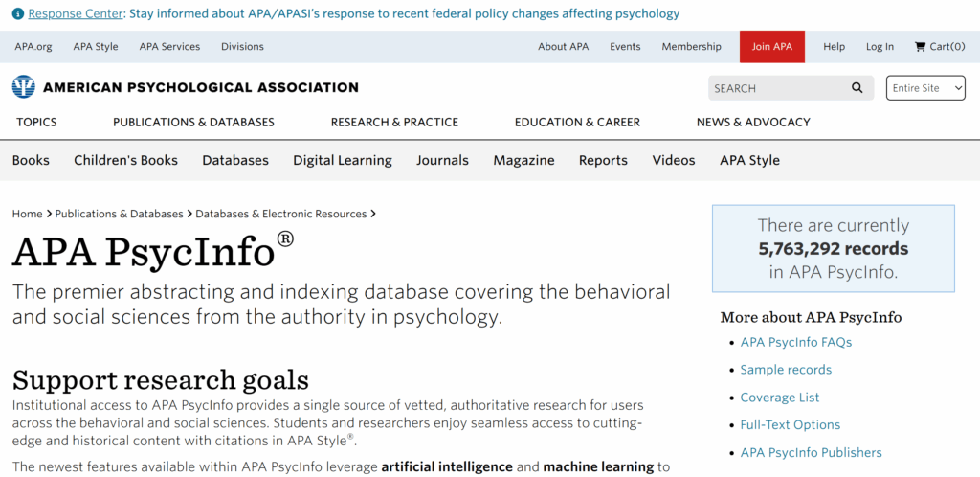Screen dimensions: 980x477
Task: Open Events link
Action: 625,46
